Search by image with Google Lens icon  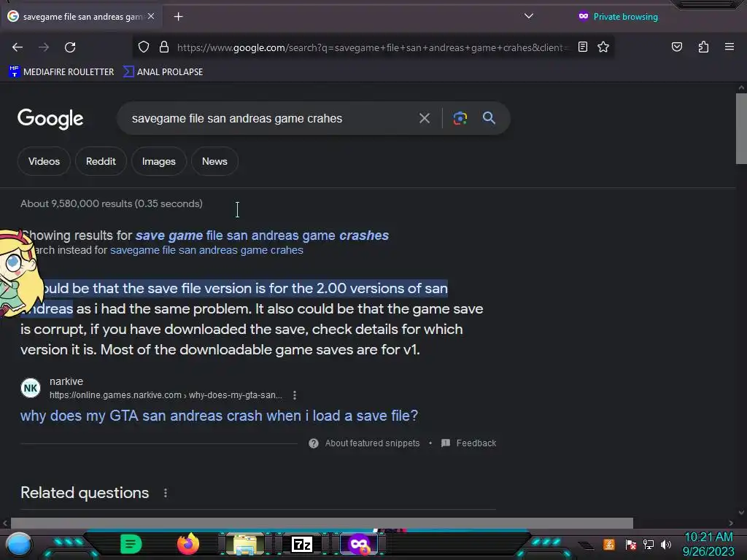[460, 118]
